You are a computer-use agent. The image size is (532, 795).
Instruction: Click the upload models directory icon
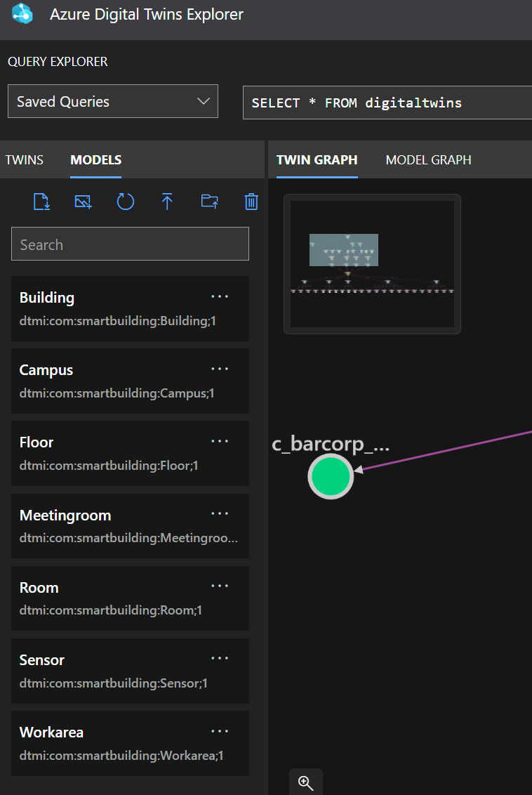point(209,202)
